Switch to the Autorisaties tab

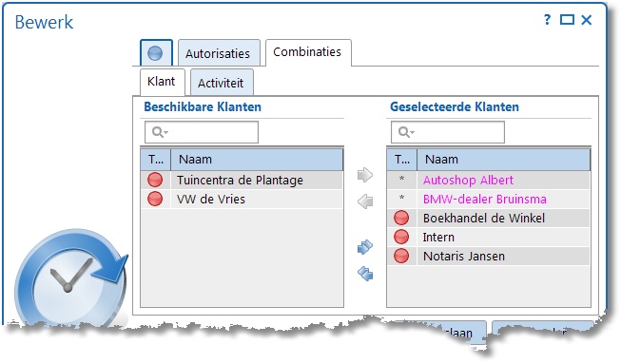219,53
